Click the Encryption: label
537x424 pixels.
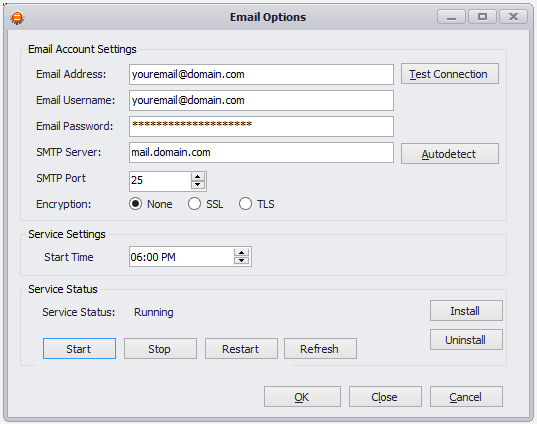click(x=64, y=204)
